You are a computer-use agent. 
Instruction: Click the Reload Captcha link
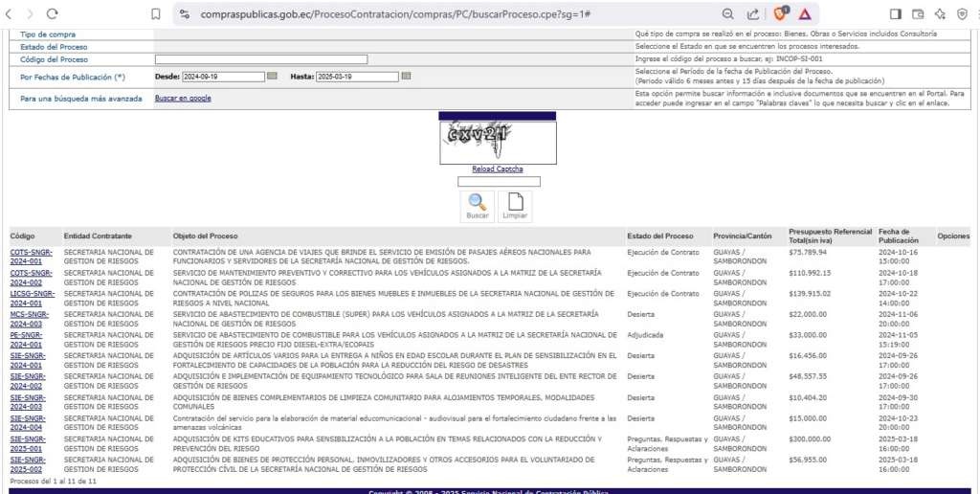(x=498, y=169)
